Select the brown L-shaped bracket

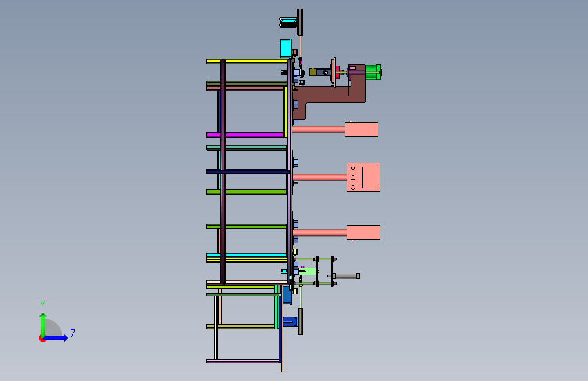(x=328, y=94)
